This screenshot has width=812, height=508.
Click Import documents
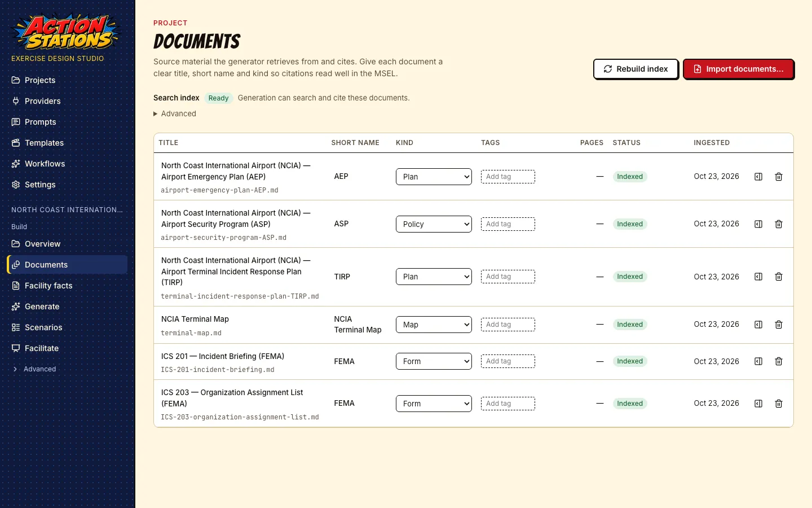tap(738, 69)
